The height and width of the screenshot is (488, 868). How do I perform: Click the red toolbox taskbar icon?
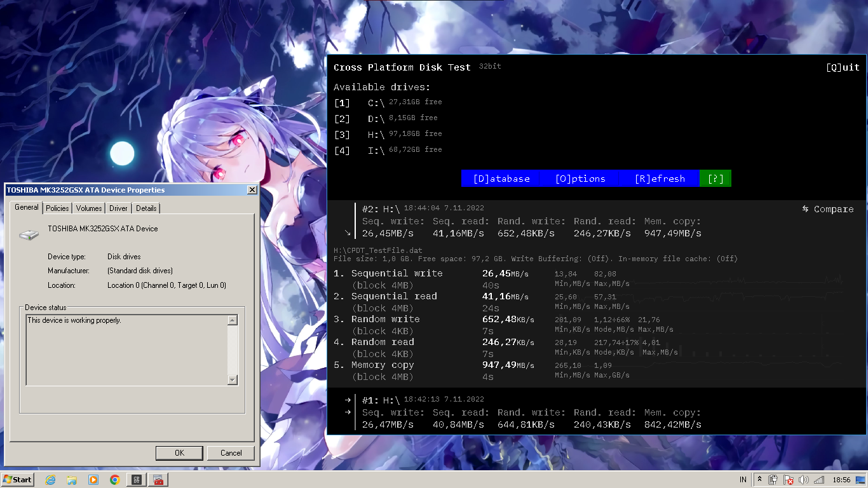tap(158, 480)
